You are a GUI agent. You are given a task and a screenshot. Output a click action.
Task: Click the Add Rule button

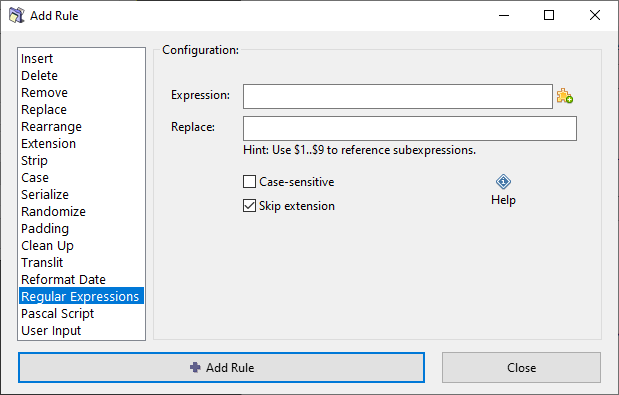pyautogui.click(x=221, y=367)
